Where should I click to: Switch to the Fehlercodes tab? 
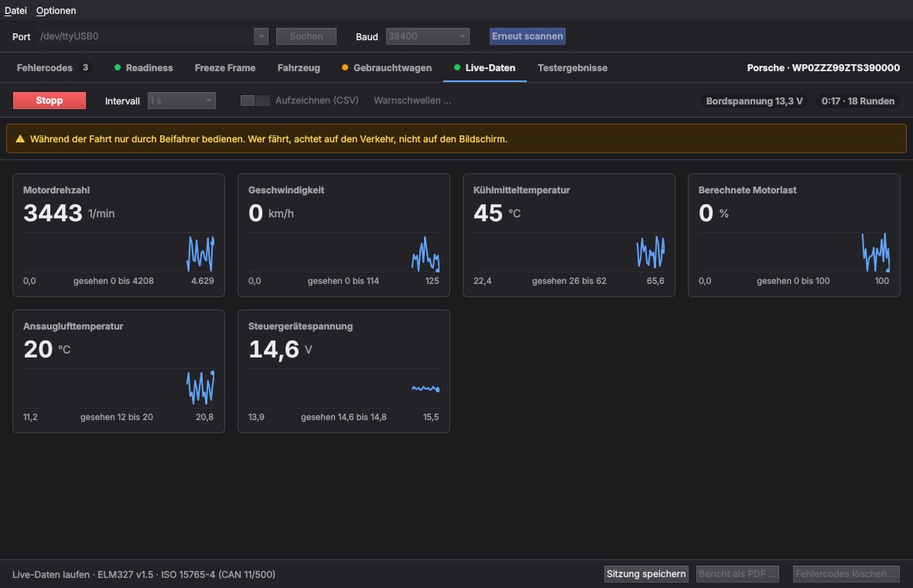[x=53, y=67]
